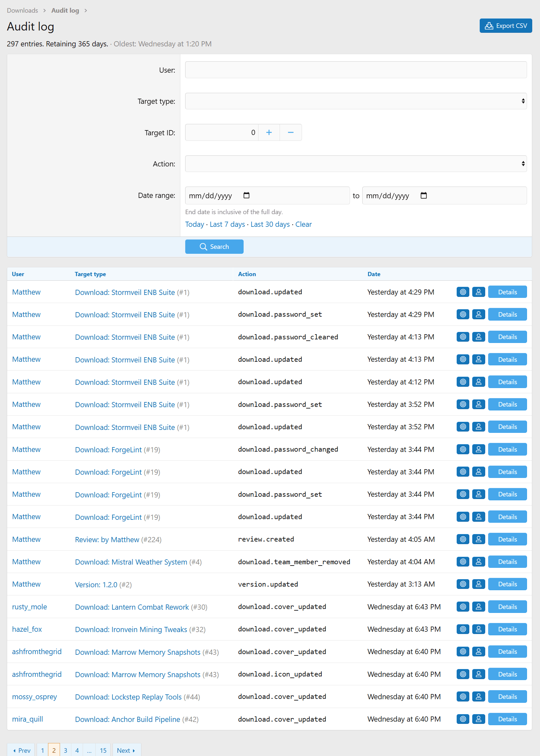Screen dimensions: 540x756
Task: Click the Export CSV button
Action: point(505,26)
